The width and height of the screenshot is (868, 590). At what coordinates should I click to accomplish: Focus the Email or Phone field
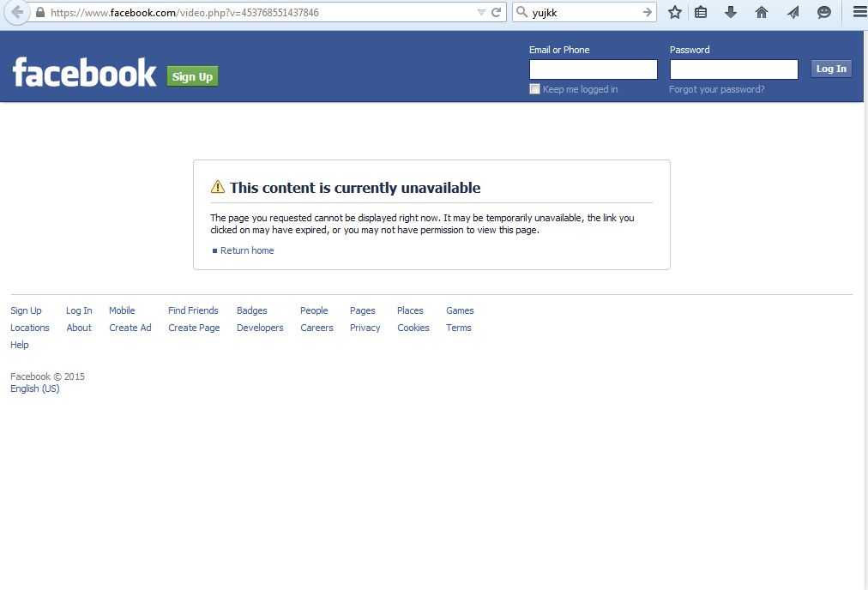[x=593, y=69]
